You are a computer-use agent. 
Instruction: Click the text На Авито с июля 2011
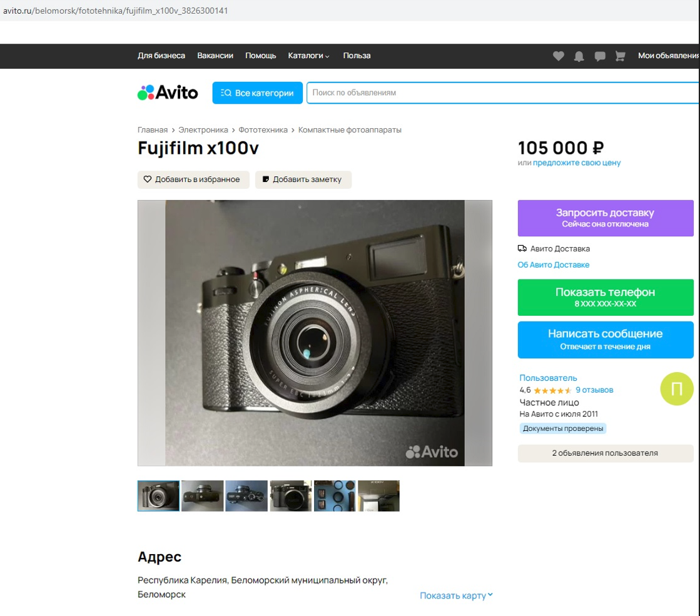[x=559, y=414]
